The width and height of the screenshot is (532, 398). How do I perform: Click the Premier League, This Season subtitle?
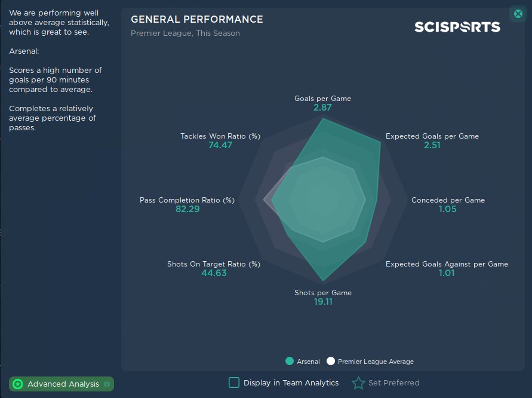pyautogui.click(x=185, y=33)
